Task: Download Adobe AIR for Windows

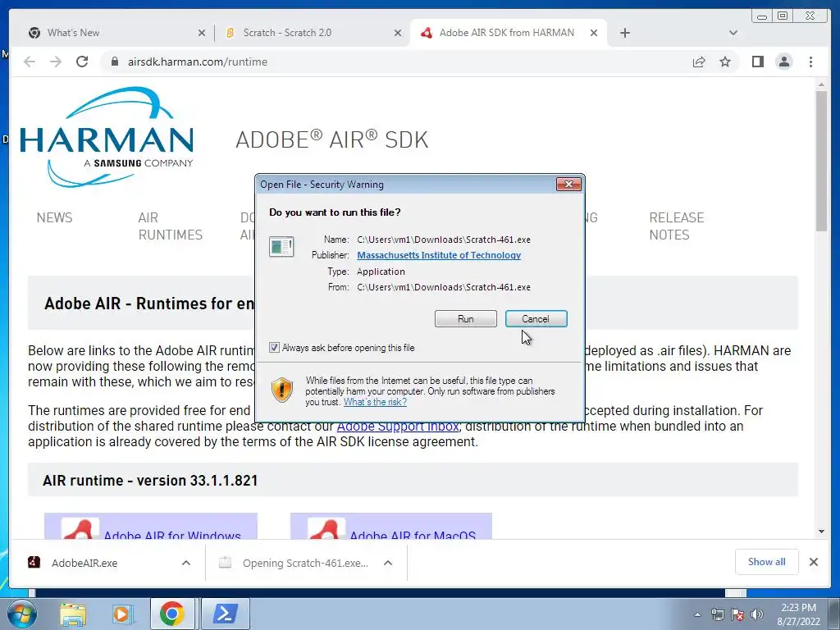Action: 151,527
